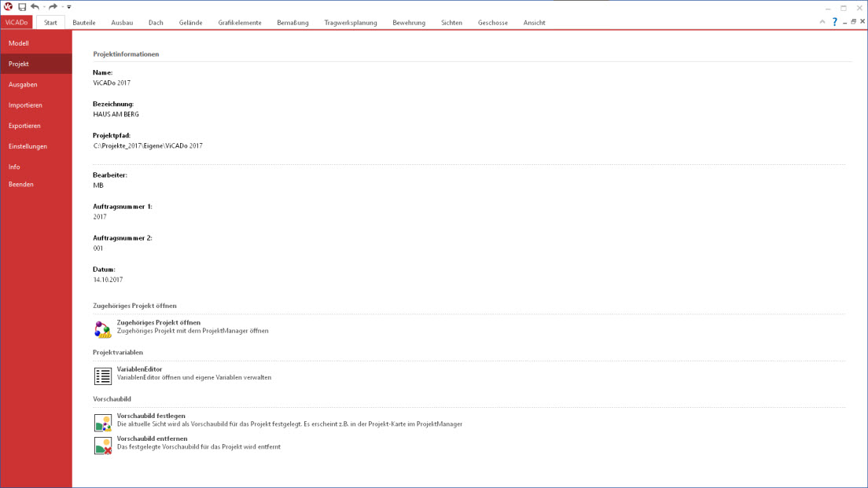This screenshot has width=868, height=488.
Task: Select Ausgaben in the red sidebar
Action: 36,85
